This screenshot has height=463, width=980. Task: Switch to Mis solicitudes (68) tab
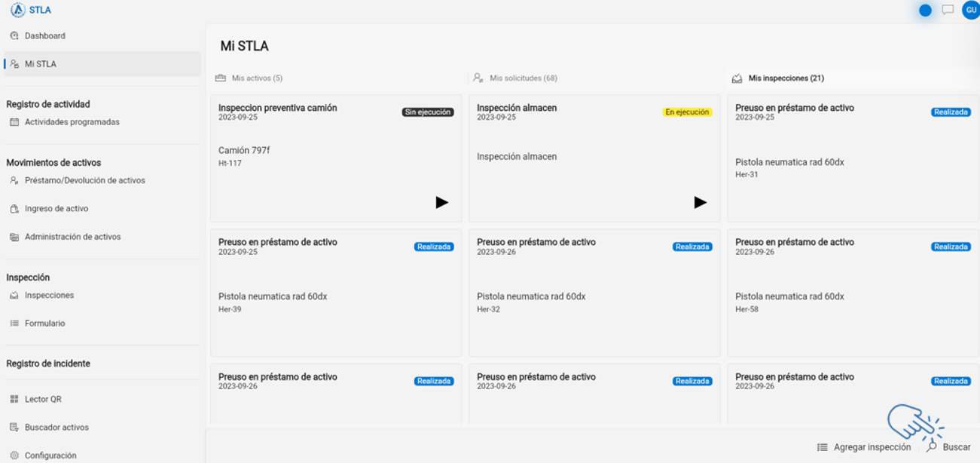pos(515,78)
